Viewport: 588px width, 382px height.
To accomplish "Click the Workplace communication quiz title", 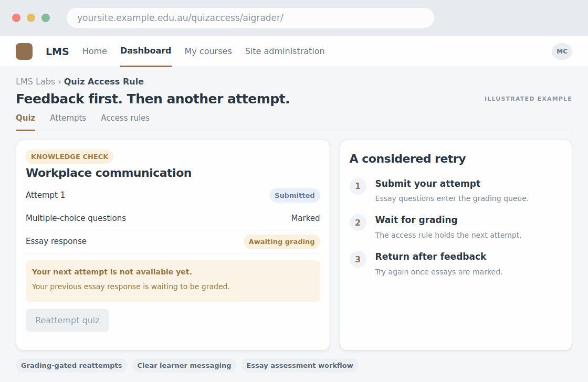I will (109, 173).
